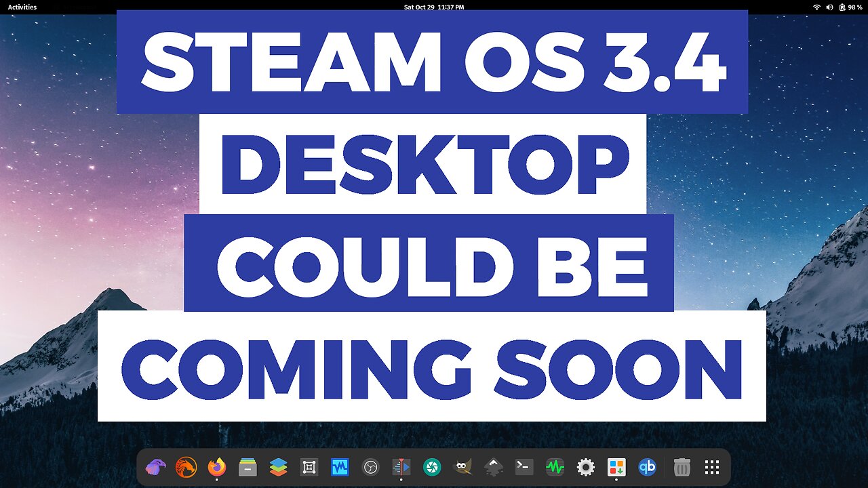The width and height of the screenshot is (868, 488).
Task: Show all applications grid
Action: pos(711,467)
